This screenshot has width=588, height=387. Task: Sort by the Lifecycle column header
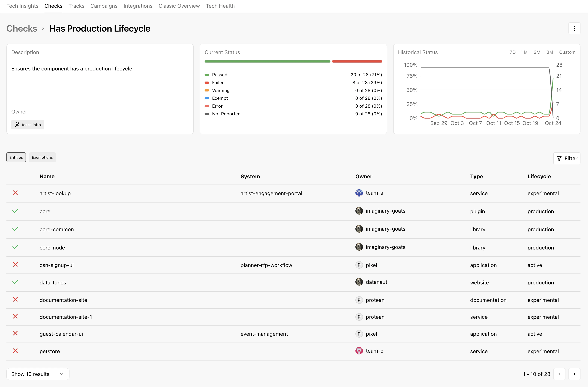coord(539,176)
